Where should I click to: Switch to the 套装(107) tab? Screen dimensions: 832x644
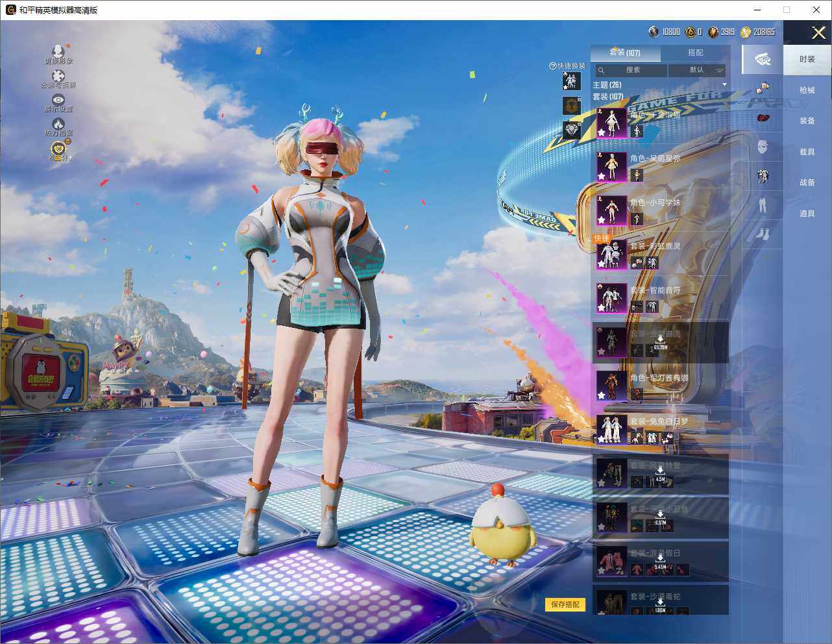pos(626,53)
